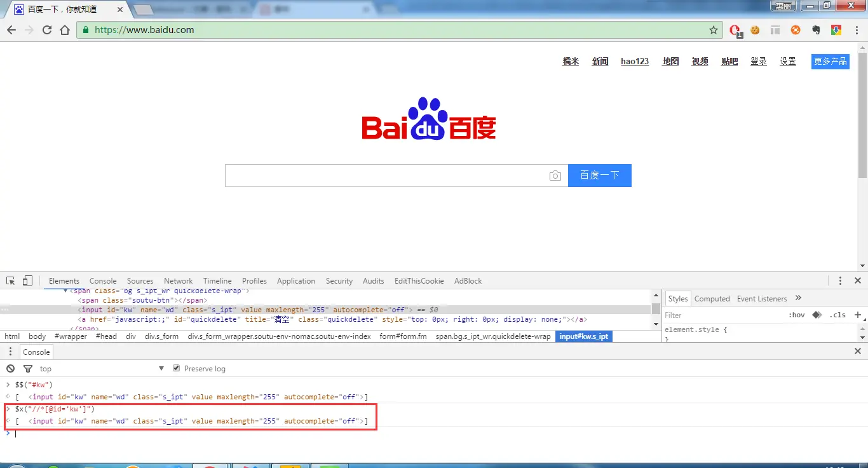Toggle DevTools device toolbar icon
The image size is (868, 468).
pyautogui.click(x=27, y=280)
